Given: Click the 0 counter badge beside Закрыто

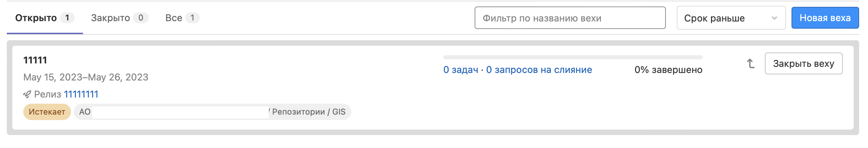Looking at the screenshot, I should click(x=141, y=18).
